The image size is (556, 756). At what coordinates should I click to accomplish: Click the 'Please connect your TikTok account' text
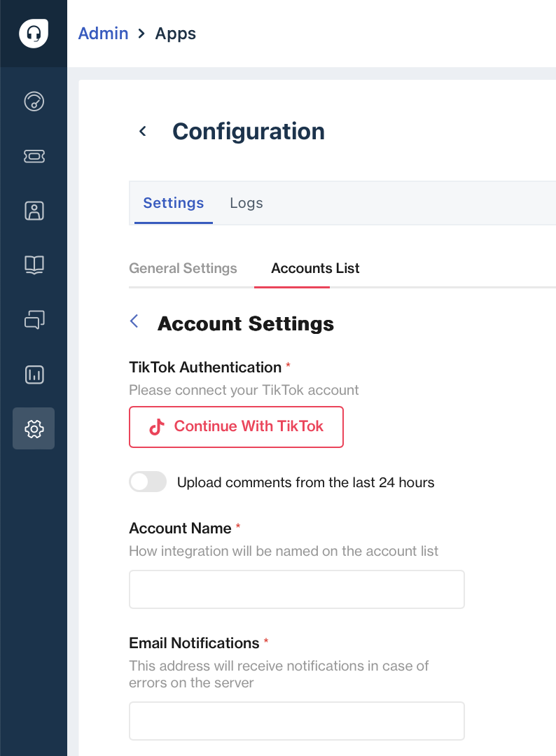click(244, 390)
